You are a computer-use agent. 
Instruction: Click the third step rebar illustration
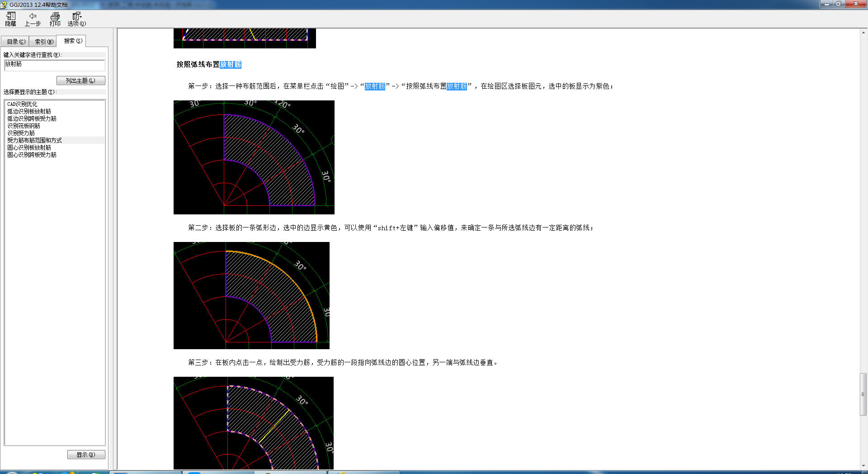pyautogui.click(x=254, y=423)
